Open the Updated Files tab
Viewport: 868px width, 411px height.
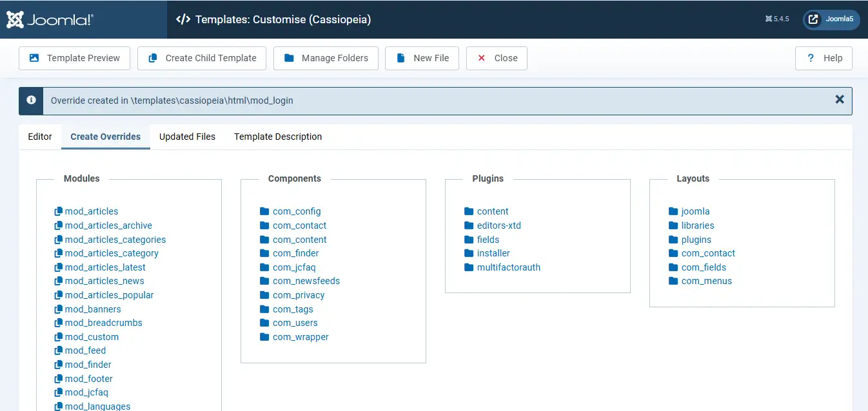[x=187, y=137]
